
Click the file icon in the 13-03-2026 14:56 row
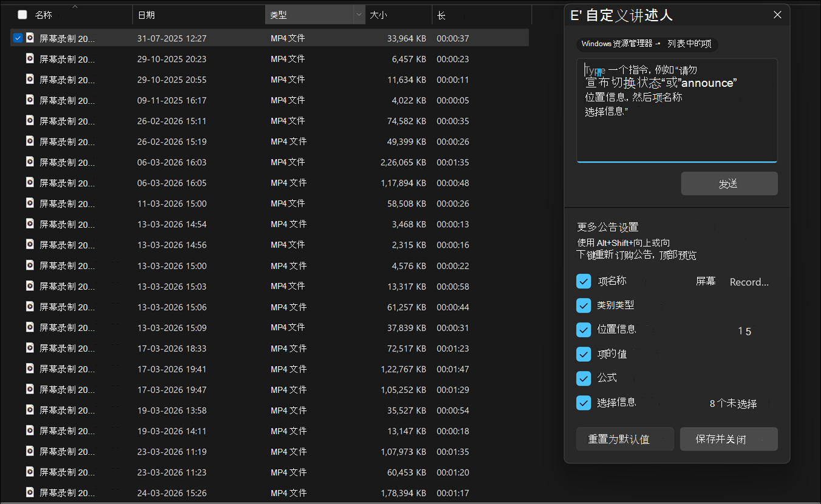[29, 245]
